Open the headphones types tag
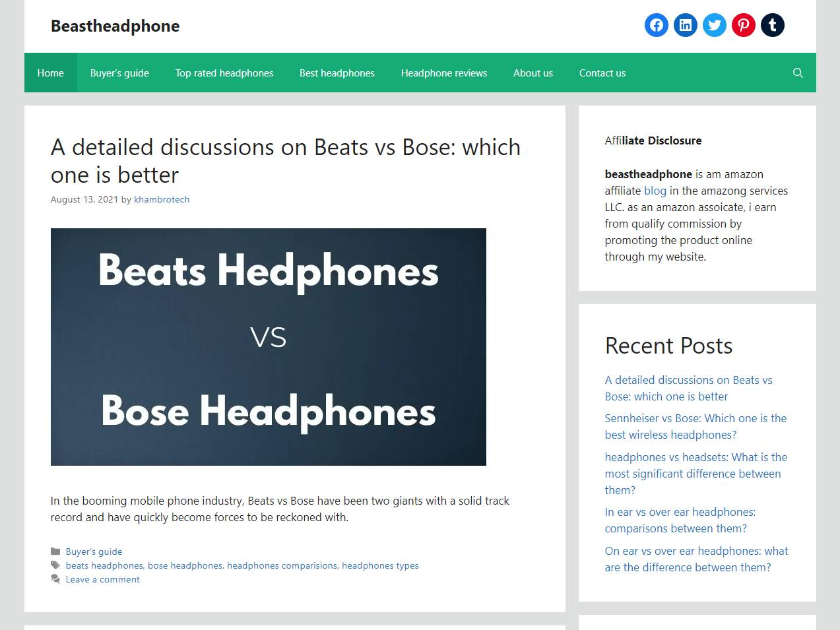 click(380, 565)
